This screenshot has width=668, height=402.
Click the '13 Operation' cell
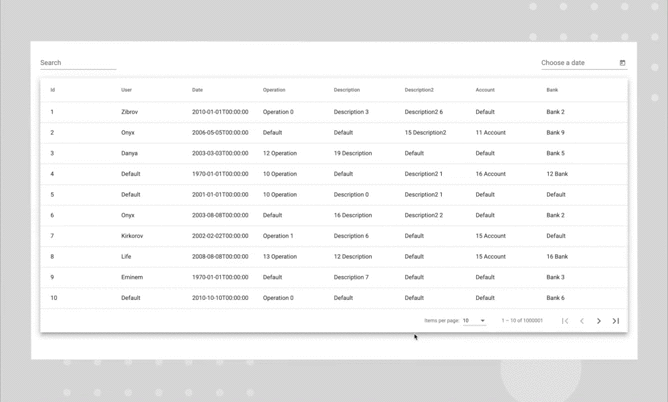pos(280,256)
